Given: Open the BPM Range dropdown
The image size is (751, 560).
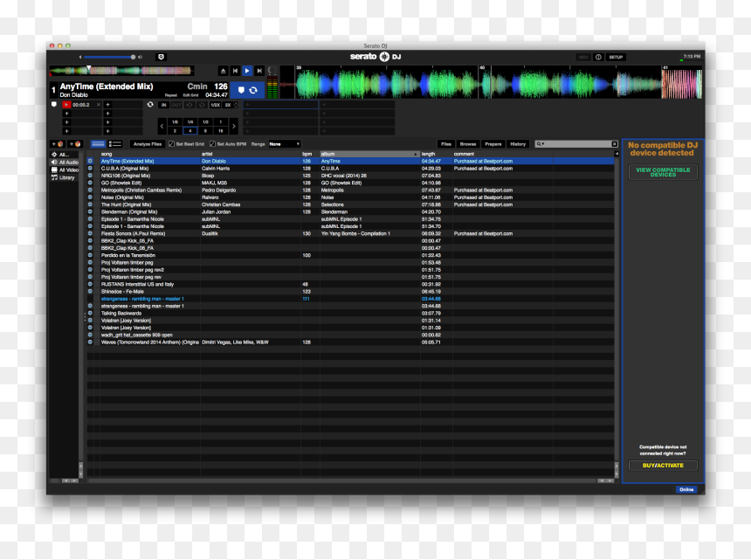Looking at the screenshot, I should 285,143.
